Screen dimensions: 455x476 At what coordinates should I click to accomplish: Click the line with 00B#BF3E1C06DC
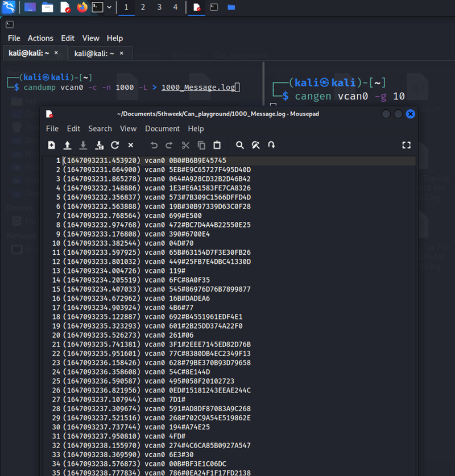tap(229, 464)
